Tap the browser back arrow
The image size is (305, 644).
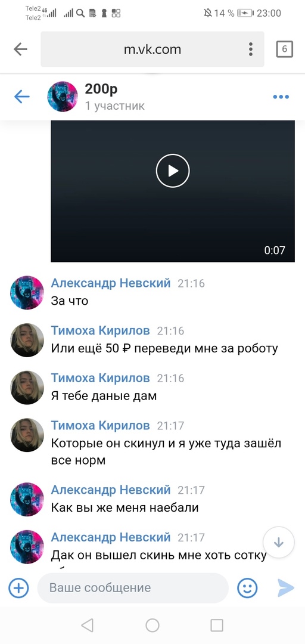pos(20,49)
